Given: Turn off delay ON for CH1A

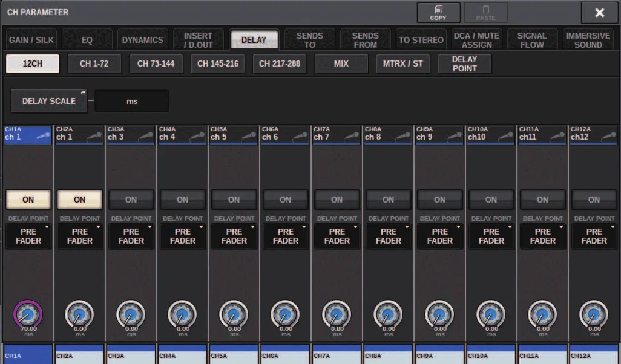Looking at the screenshot, I should 28,200.
